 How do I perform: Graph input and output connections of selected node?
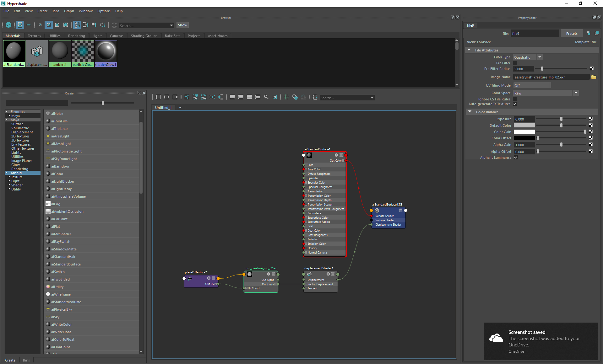tap(166, 97)
